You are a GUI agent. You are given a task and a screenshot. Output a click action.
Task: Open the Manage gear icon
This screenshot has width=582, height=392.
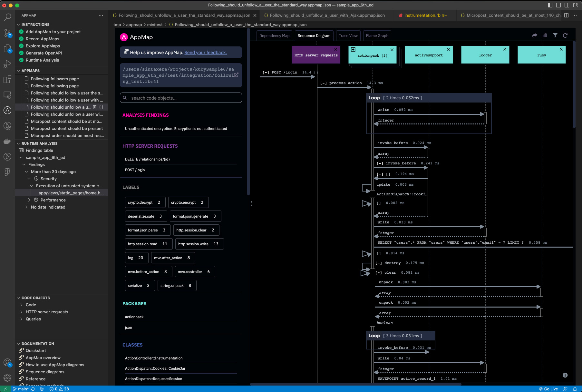7,378
